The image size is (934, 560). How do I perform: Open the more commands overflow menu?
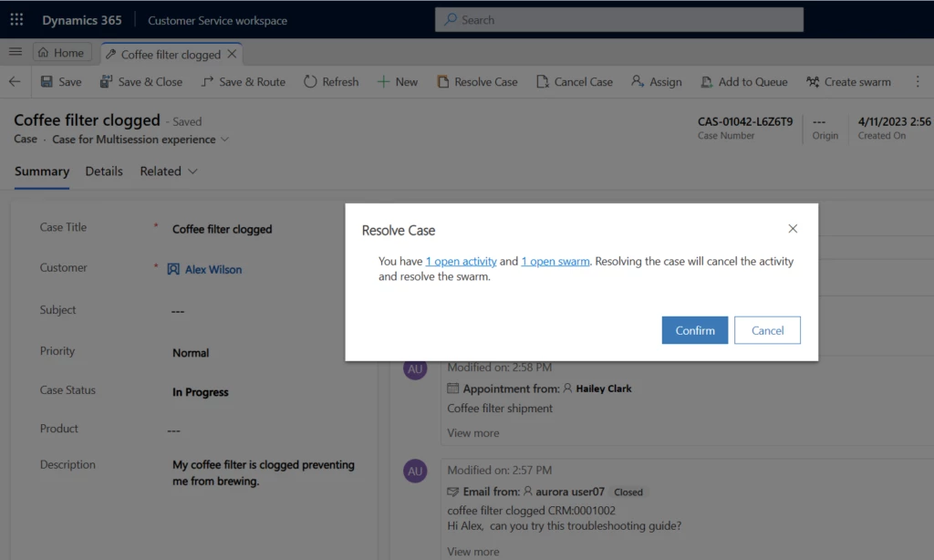[x=918, y=81]
